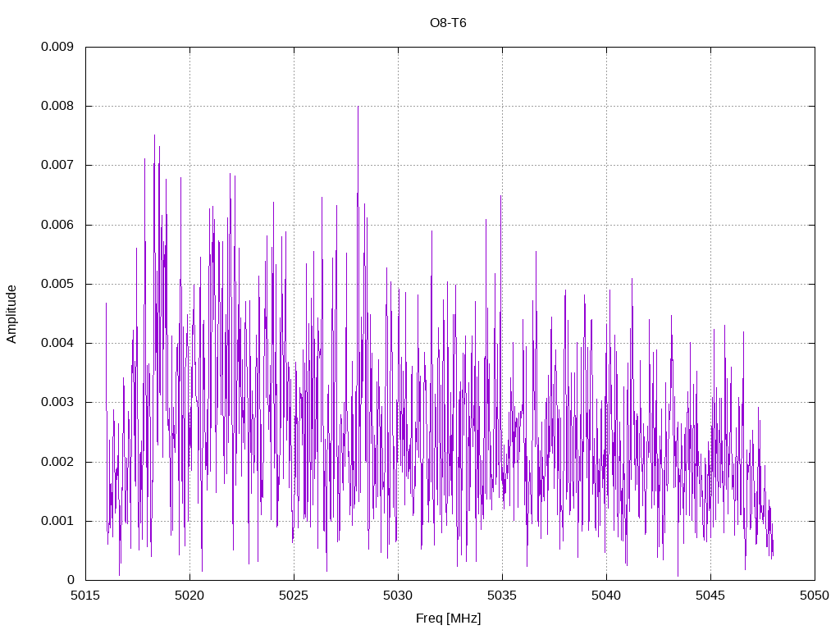Click the plot title O8-T6
Viewport: 840px width, 630px height.
448,23
